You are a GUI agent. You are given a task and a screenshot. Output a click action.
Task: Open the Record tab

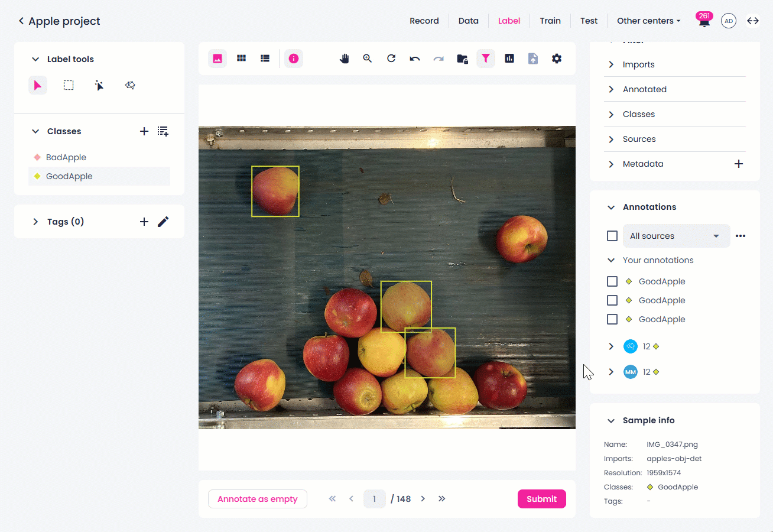(424, 21)
